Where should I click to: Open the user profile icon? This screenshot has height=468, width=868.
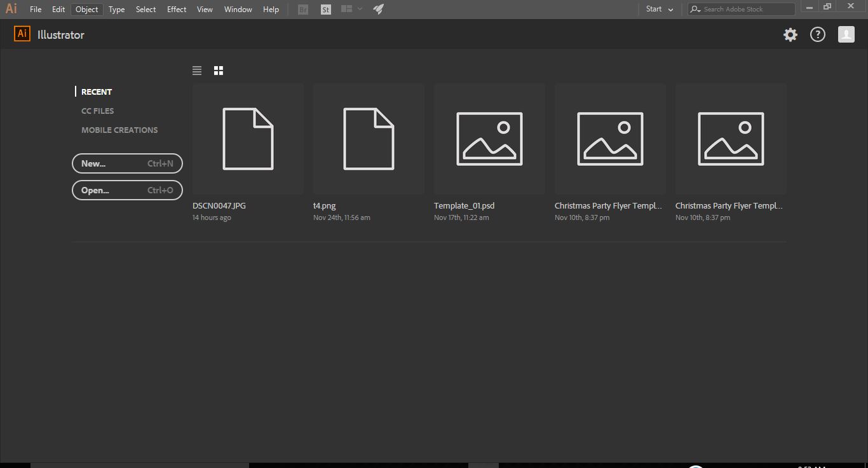coord(846,34)
